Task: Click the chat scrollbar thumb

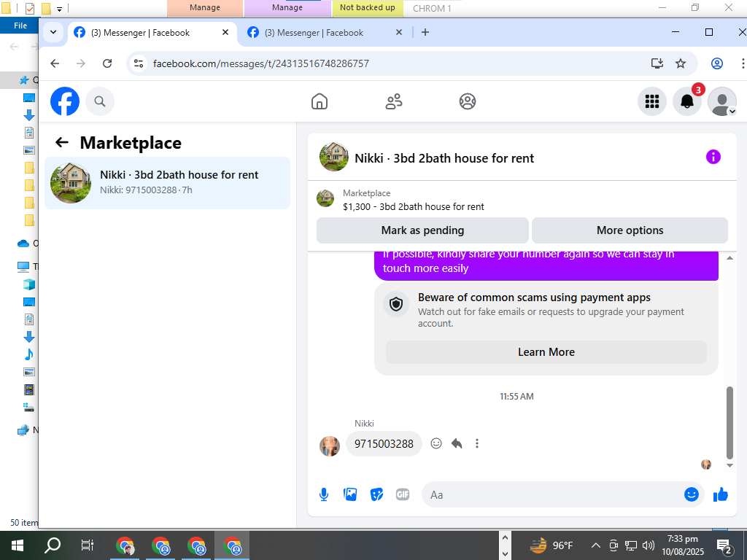Action: (729, 423)
